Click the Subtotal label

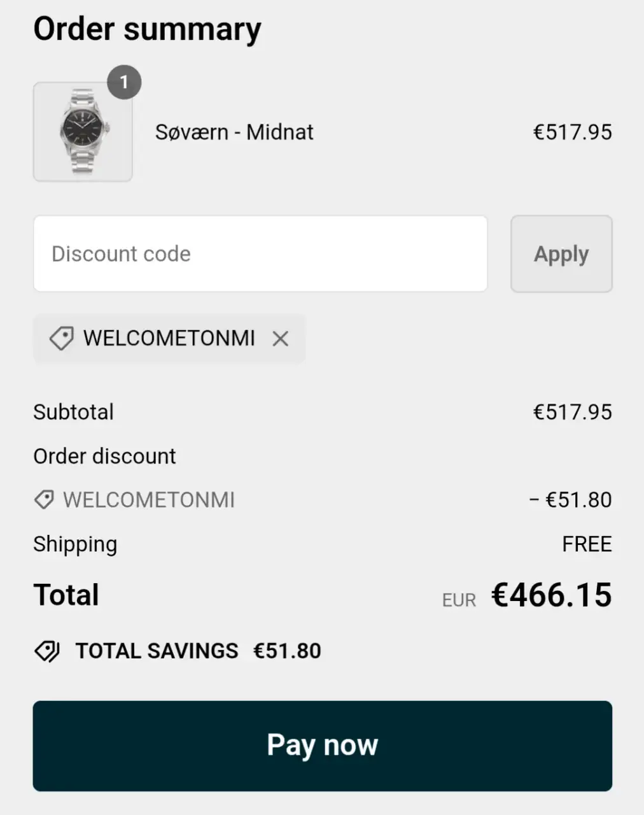coord(73,412)
